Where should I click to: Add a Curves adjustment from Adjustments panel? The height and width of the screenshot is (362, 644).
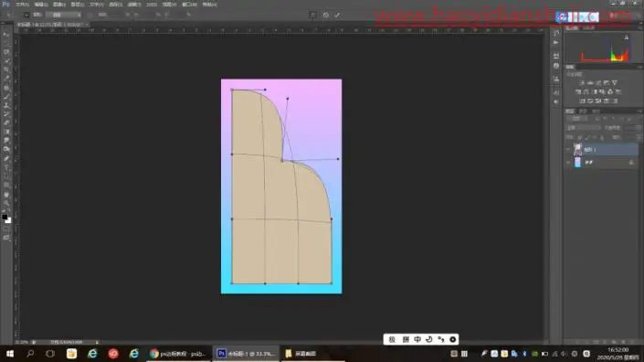coord(598,83)
